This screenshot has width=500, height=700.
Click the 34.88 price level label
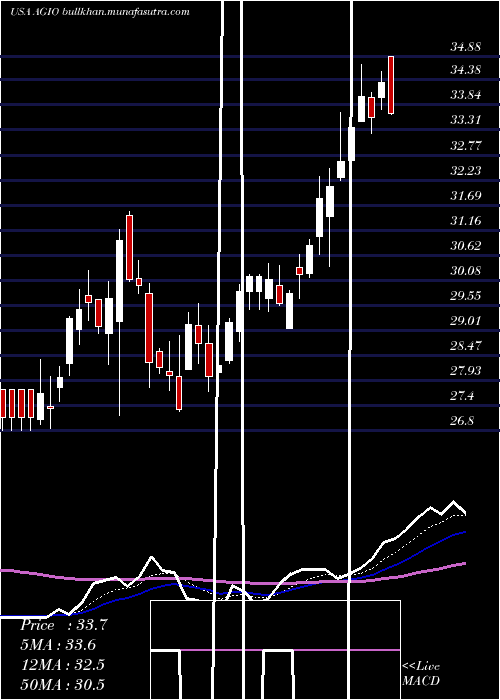(x=466, y=47)
